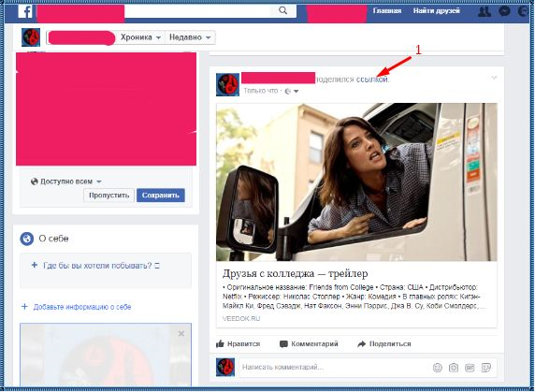Expand the Недавно dropdown

coord(190,37)
